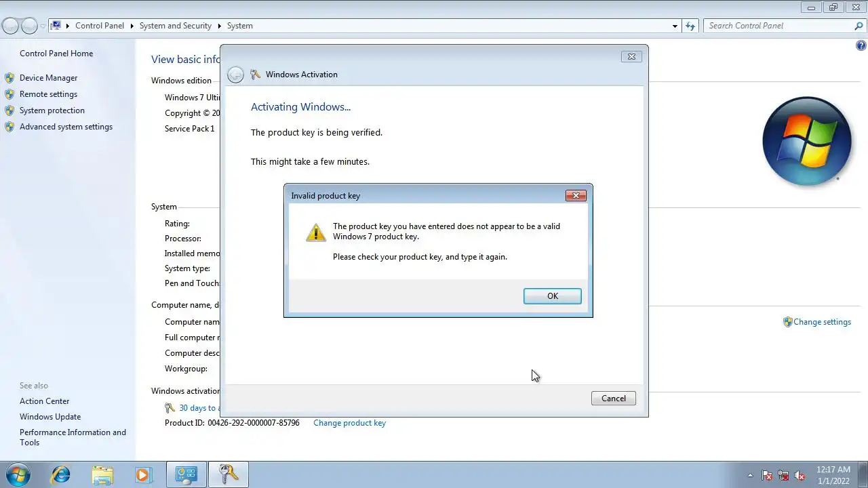This screenshot has width=868, height=488.
Task: Cancel the Windows Activation wizard
Action: pyautogui.click(x=613, y=399)
